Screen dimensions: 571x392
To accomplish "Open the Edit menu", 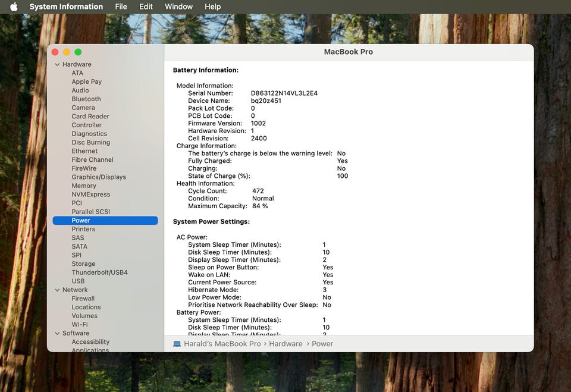I will [x=146, y=7].
